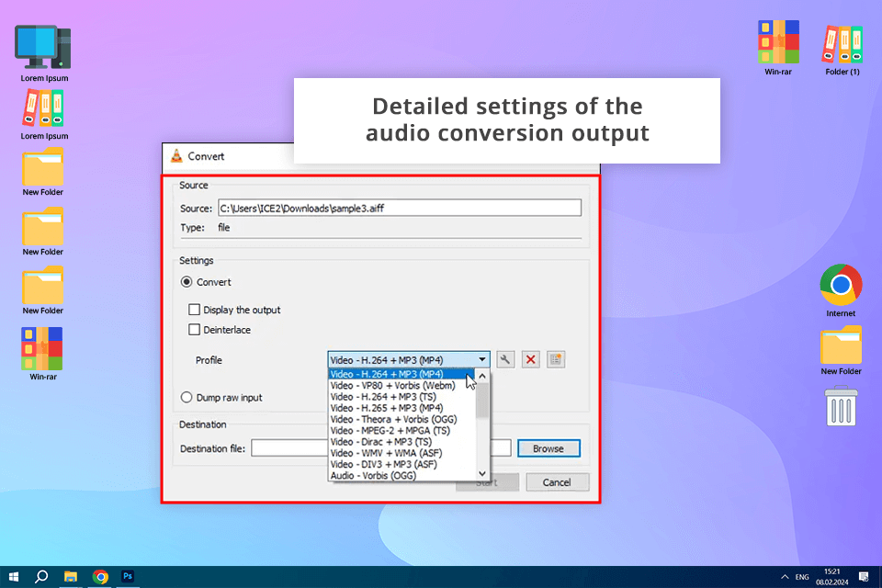Open File Explorer from taskbar
The height and width of the screenshot is (588, 882).
coord(71,576)
